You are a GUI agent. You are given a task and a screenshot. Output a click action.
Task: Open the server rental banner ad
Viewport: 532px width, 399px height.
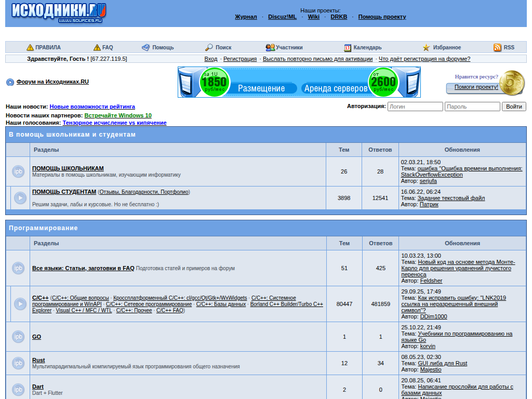point(299,82)
